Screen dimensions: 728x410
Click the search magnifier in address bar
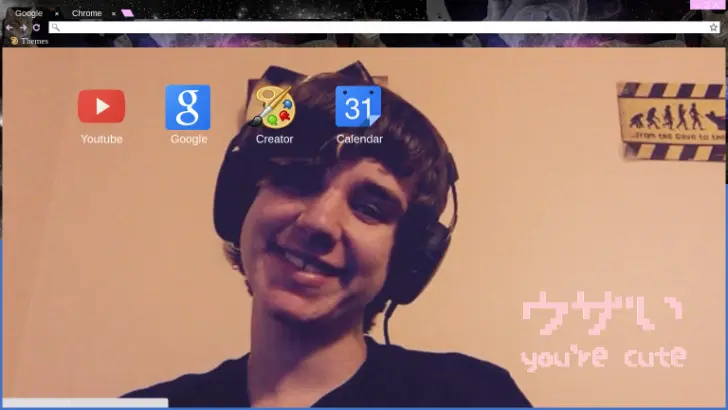56,27
